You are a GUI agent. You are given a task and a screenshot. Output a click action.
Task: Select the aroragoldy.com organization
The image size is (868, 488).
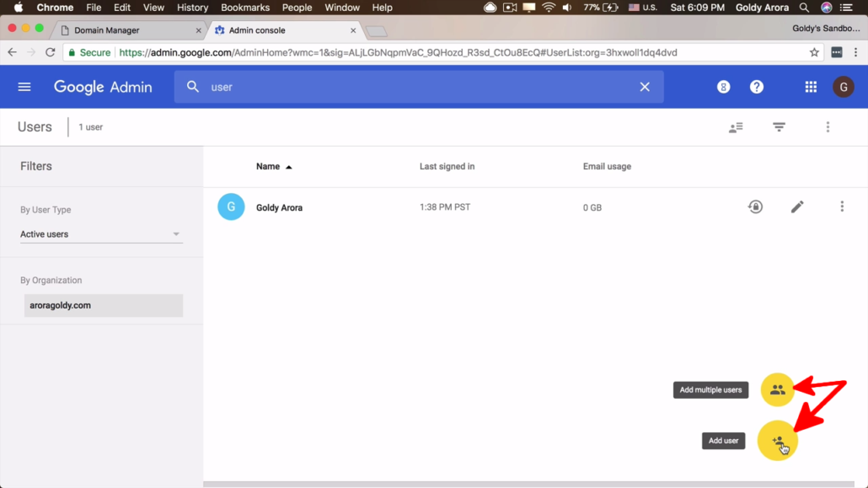(x=104, y=305)
